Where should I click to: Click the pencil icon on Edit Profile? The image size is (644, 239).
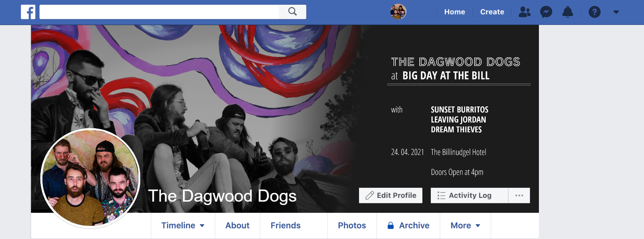pos(369,195)
